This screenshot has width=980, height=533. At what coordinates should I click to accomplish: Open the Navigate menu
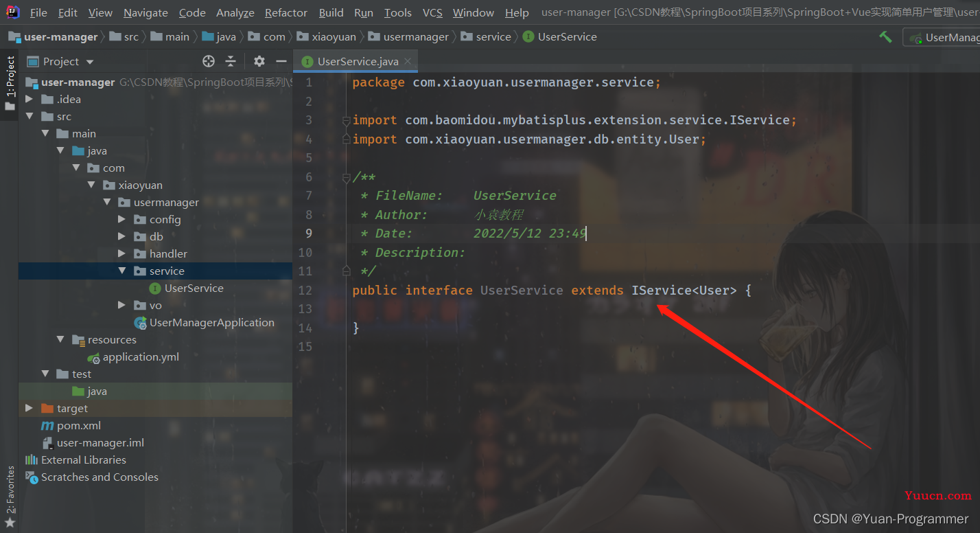[145, 12]
